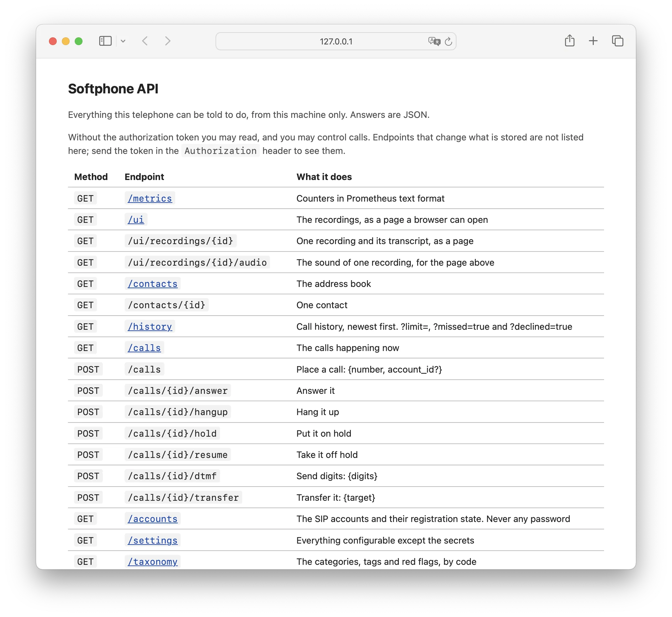The height and width of the screenshot is (617, 672).
Task: Open the /metrics endpoint link
Action: (x=149, y=198)
